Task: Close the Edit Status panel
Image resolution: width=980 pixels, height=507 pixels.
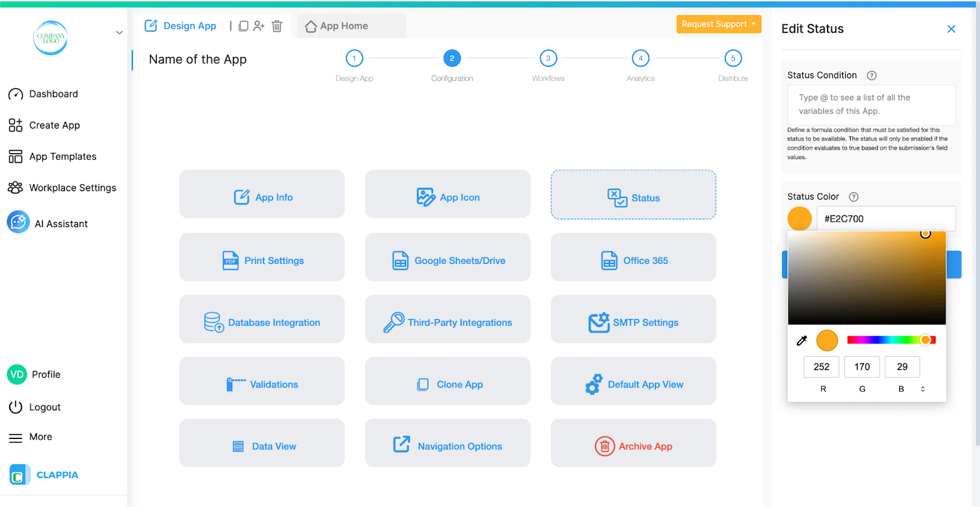Action: coord(951,29)
